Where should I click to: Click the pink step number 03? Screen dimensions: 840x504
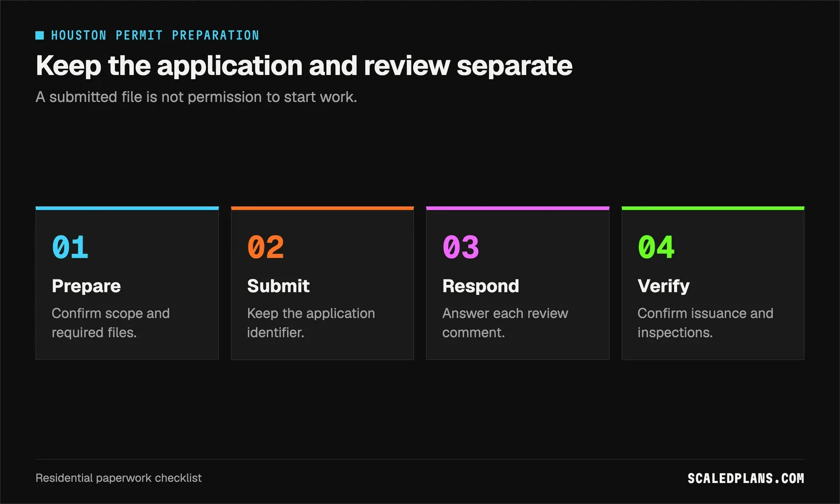[x=461, y=247]
